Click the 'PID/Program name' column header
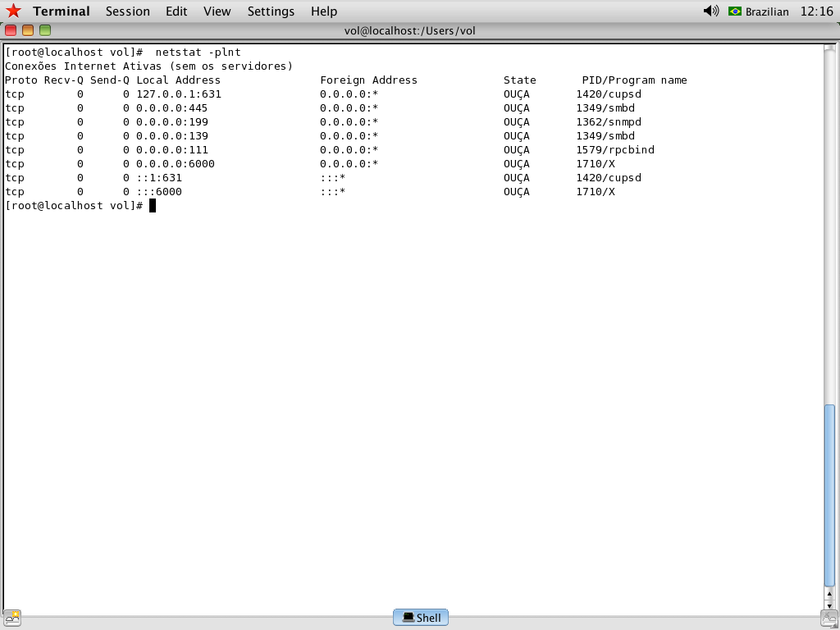This screenshot has height=630, width=840. (x=634, y=80)
